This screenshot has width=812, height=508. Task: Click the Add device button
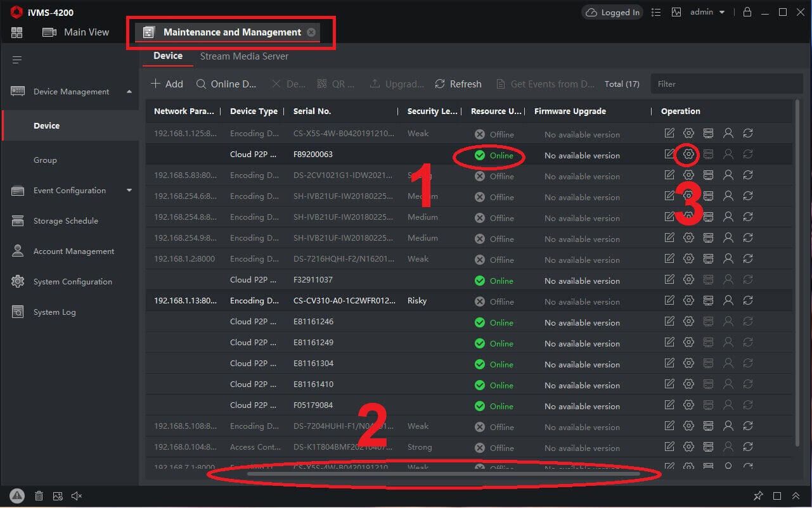(167, 84)
